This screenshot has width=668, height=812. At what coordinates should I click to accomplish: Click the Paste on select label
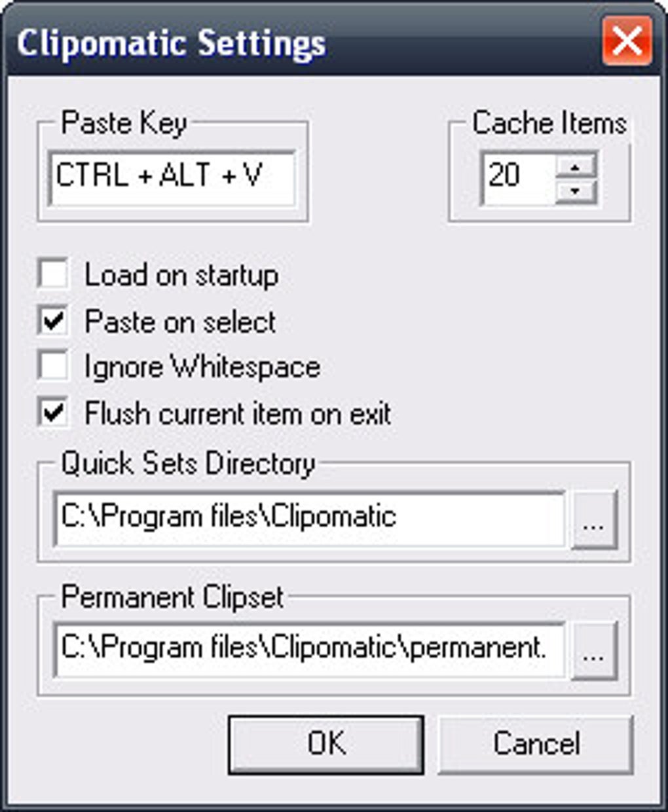pos(180,322)
